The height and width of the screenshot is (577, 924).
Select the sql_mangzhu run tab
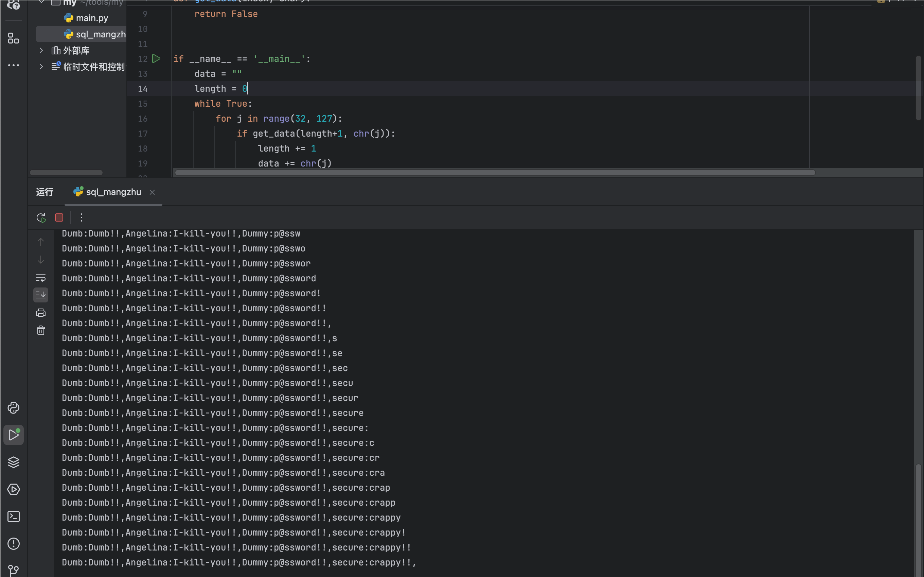pyautogui.click(x=113, y=192)
